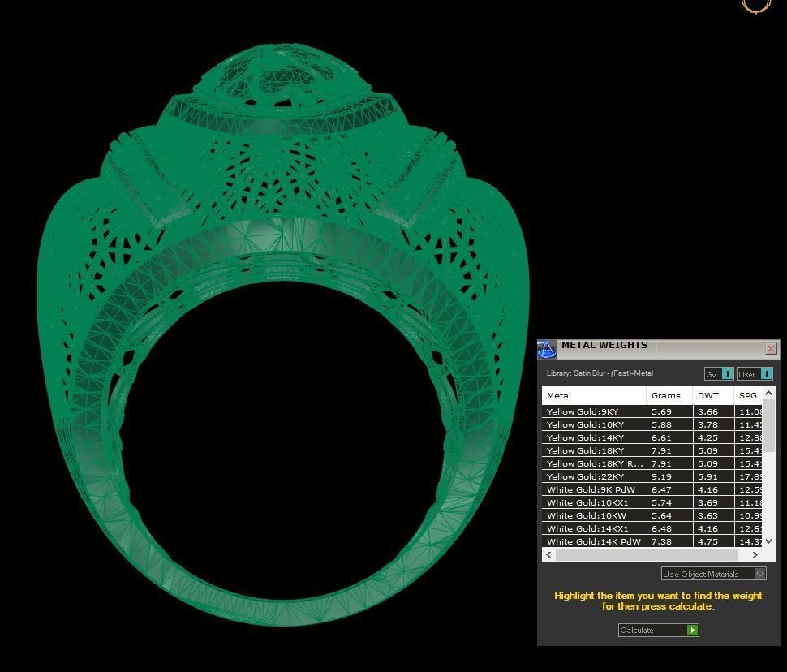Screen dimensions: 787x672
Task: Click the 9.19 grams value
Action: click(x=661, y=476)
